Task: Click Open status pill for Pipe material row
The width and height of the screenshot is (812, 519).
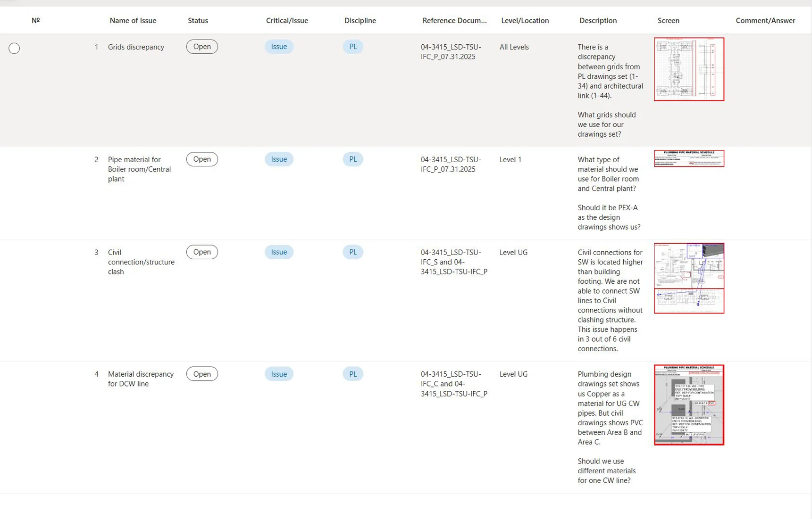Action: pyautogui.click(x=202, y=159)
